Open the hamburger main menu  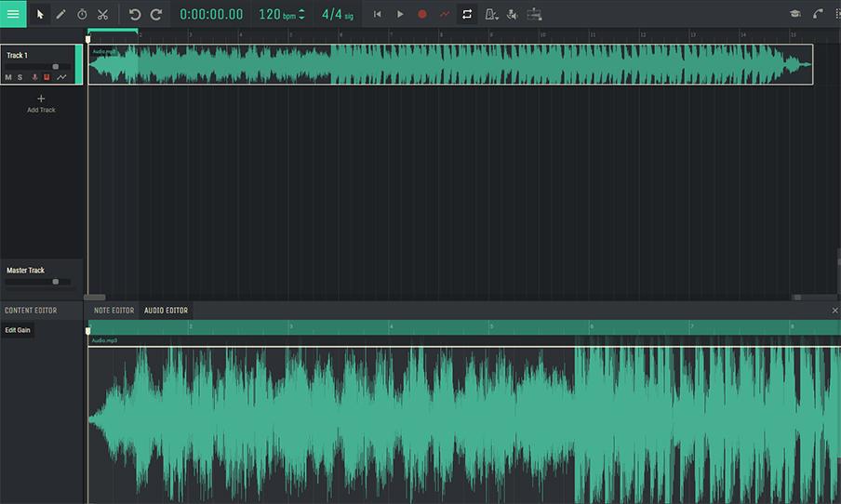tap(13, 14)
